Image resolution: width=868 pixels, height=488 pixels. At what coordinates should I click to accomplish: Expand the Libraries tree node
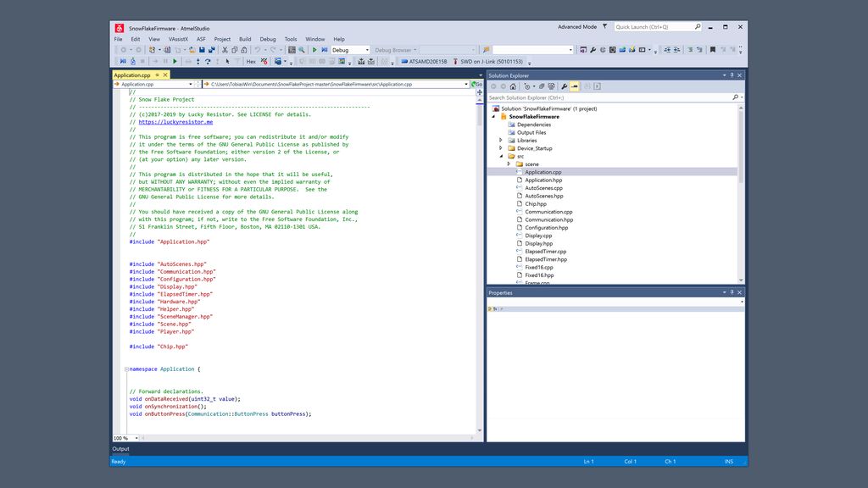point(501,141)
